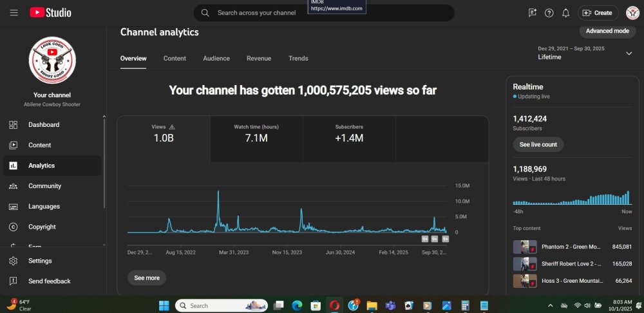Click the See live count button
This screenshot has width=644, height=313.
[538, 145]
